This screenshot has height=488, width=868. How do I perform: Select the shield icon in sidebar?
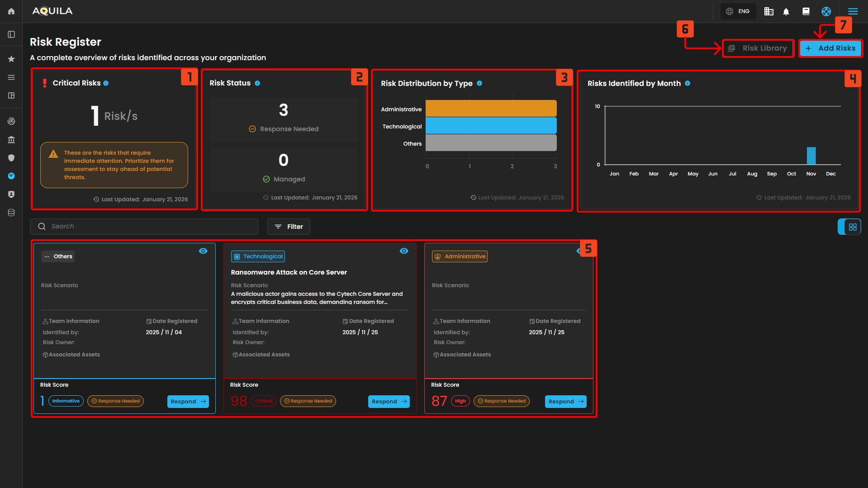point(11,158)
